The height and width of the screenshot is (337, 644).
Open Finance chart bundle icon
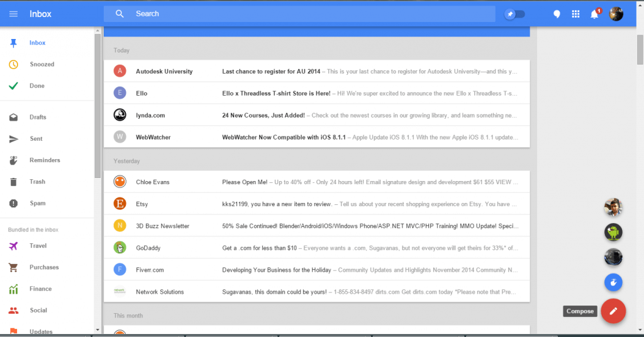[x=14, y=289]
